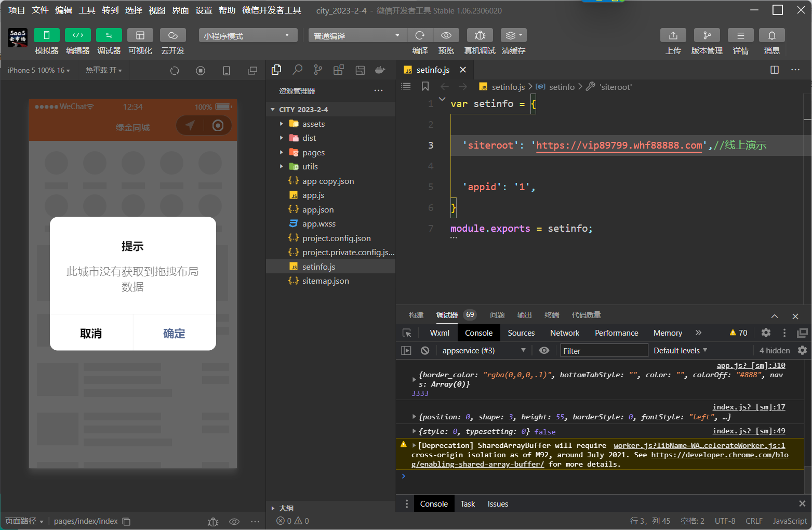Viewport: 812px width, 530px height.
Task: Open the iPhone 5 device selector dropdown
Action: 39,70
